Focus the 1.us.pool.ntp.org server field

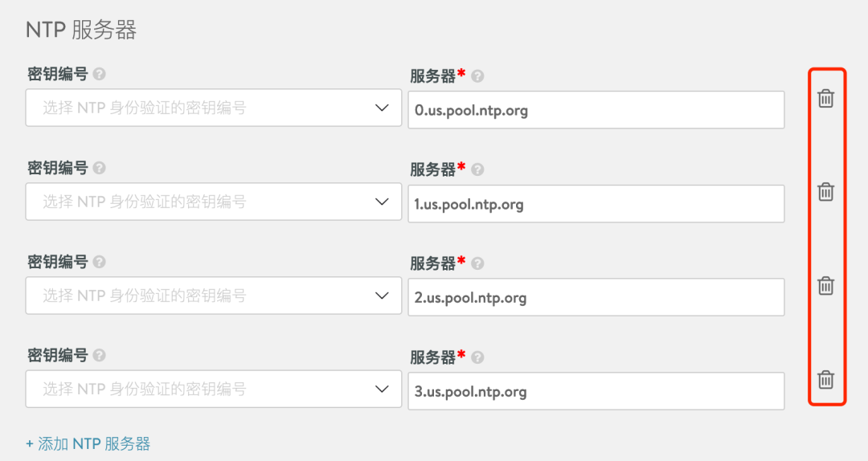click(596, 204)
